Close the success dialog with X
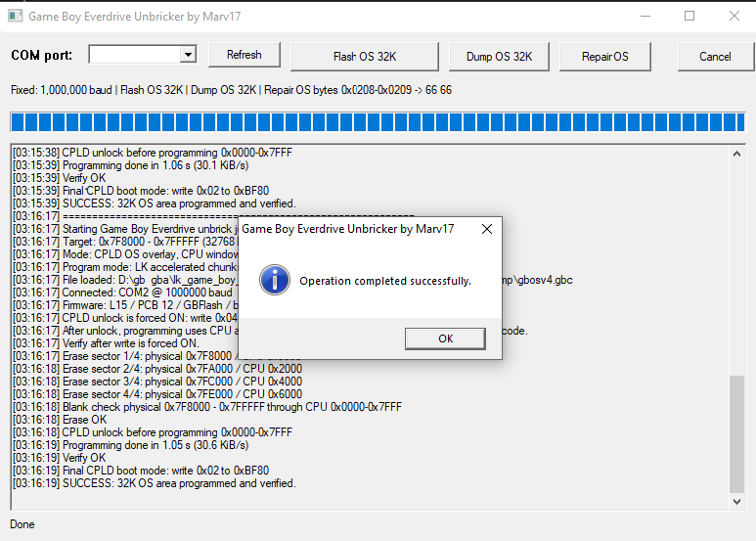The image size is (756, 541). [487, 229]
